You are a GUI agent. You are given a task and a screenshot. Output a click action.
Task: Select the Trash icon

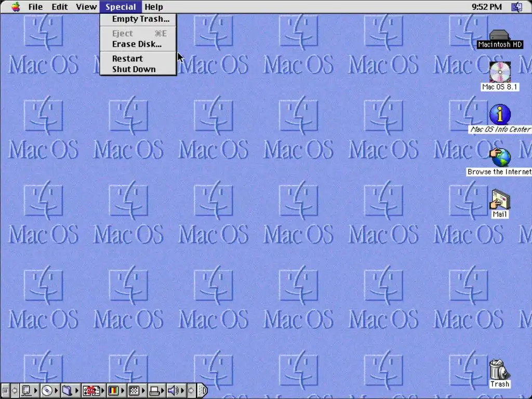499,374
